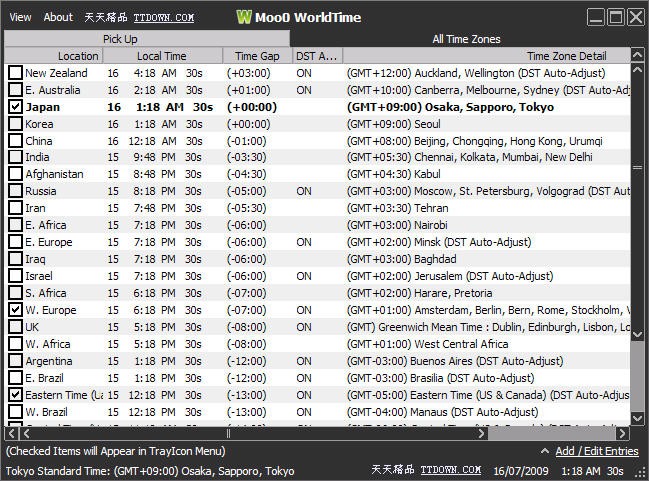The width and height of the screenshot is (649, 481).
Task: Sort by the Location column header
Action: tap(53, 56)
